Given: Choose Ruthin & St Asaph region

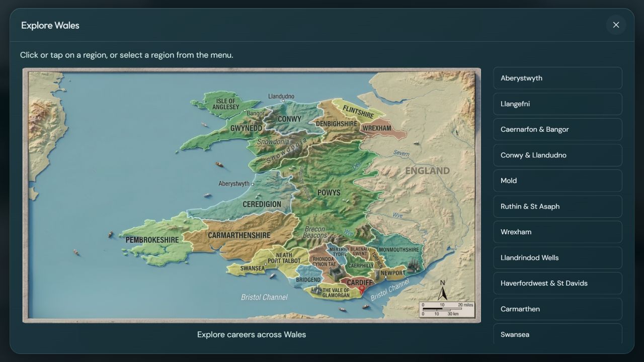Looking at the screenshot, I should pos(557,206).
